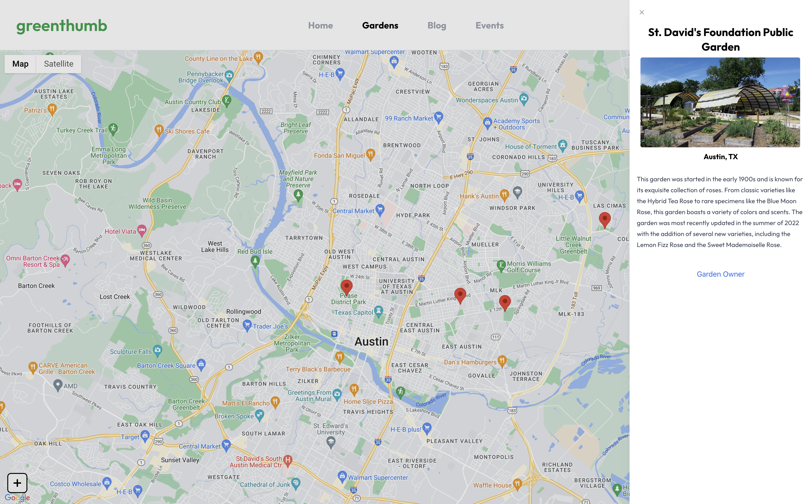
Task: Click the garden title heading
Action: click(x=720, y=39)
